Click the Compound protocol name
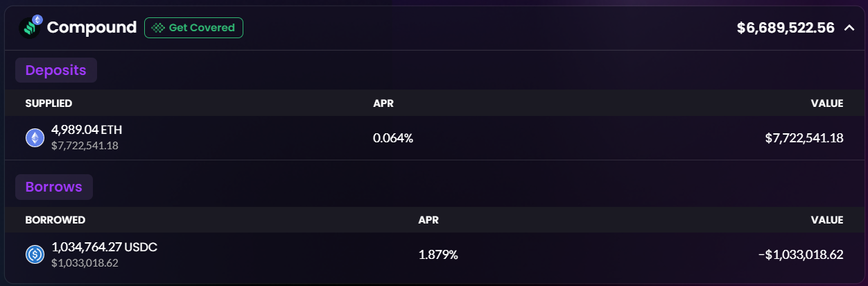Viewport: 868px width, 286px height. pos(92,28)
